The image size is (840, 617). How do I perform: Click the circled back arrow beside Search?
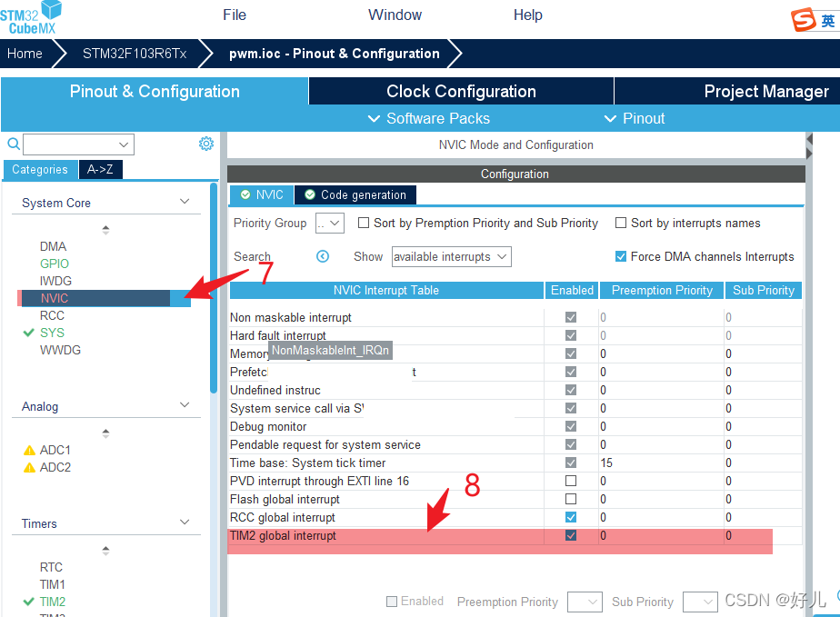(323, 256)
